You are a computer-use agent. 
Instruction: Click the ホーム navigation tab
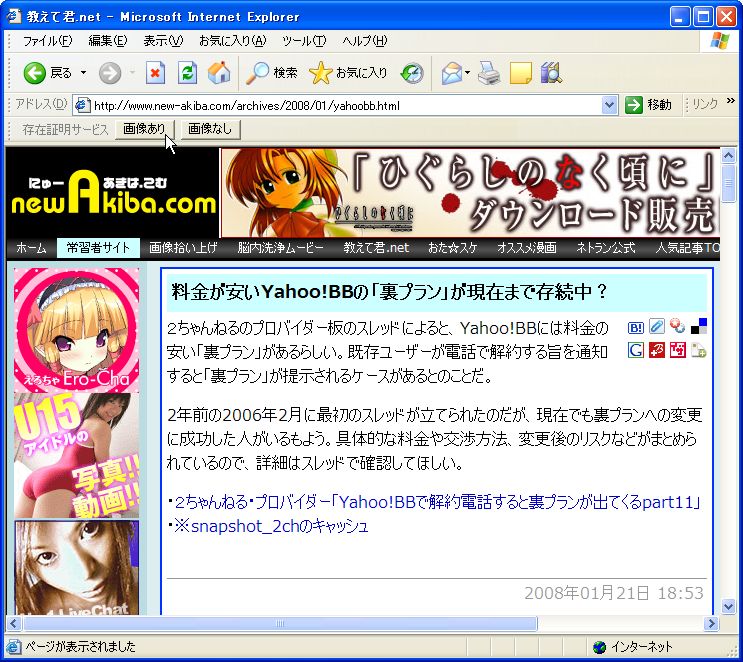click(x=31, y=248)
